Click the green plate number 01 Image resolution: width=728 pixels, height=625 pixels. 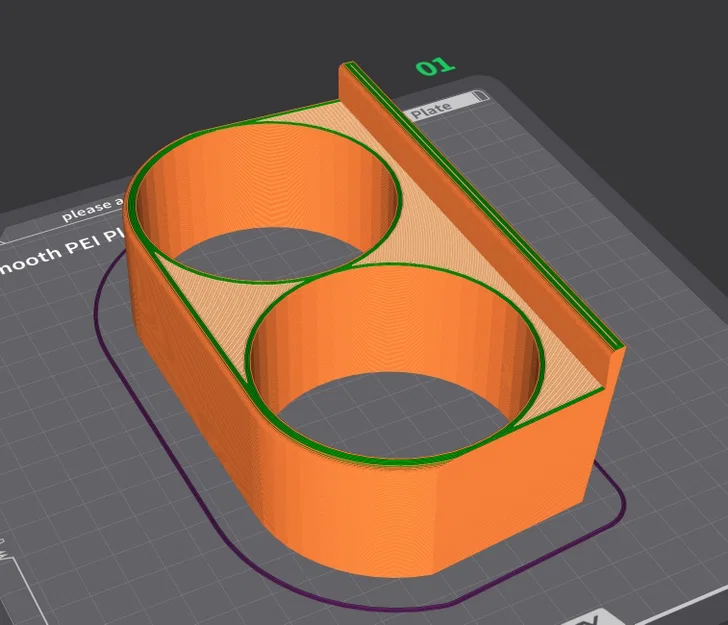pos(435,67)
